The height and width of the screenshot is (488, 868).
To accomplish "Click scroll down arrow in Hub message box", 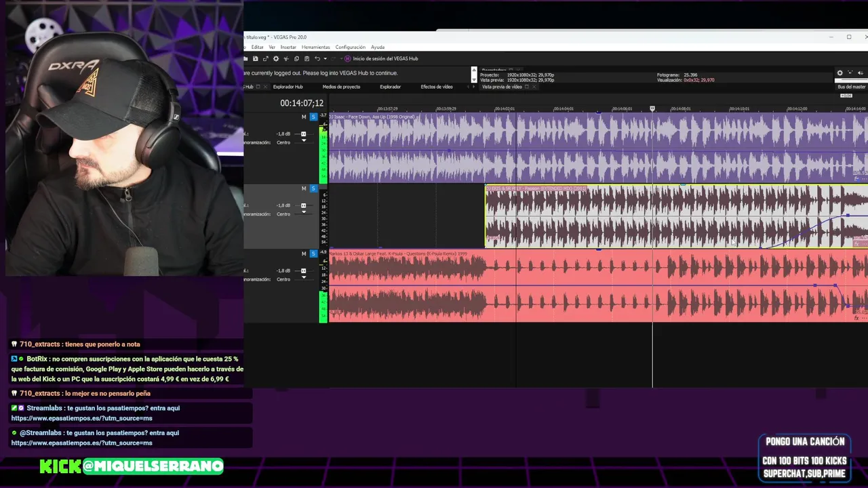I will tap(474, 80).
